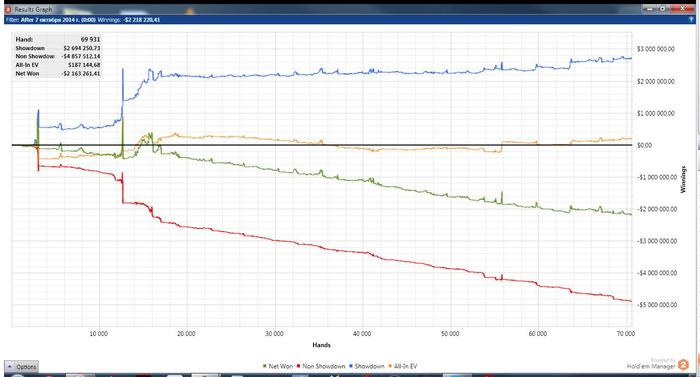Maximize the Results Graph window
The height and width of the screenshot is (377, 700).
(x=662, y=8)
